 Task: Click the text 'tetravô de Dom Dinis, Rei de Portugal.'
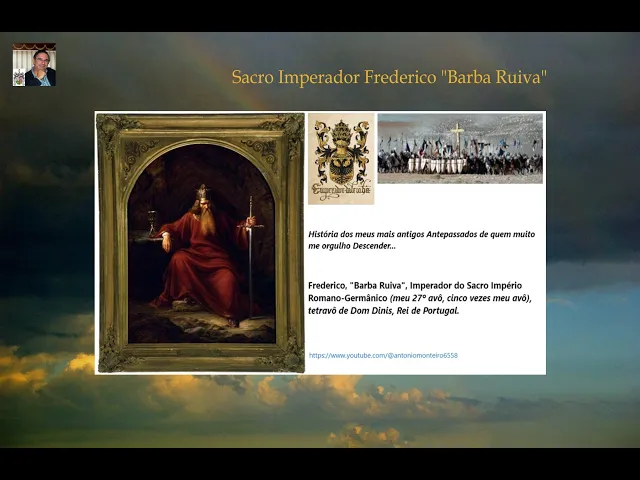(384, 311)
